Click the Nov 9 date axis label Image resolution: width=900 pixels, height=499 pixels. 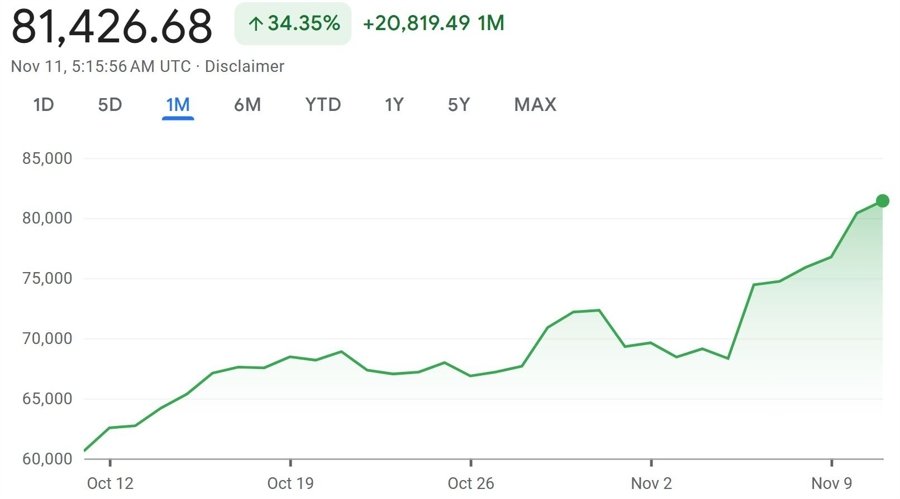pyautogui.click(x=831, y=483)
